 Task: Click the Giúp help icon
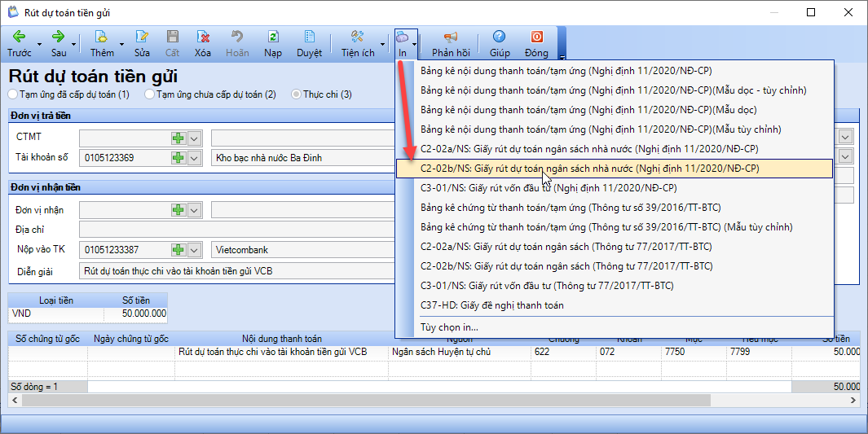point(500,37)
